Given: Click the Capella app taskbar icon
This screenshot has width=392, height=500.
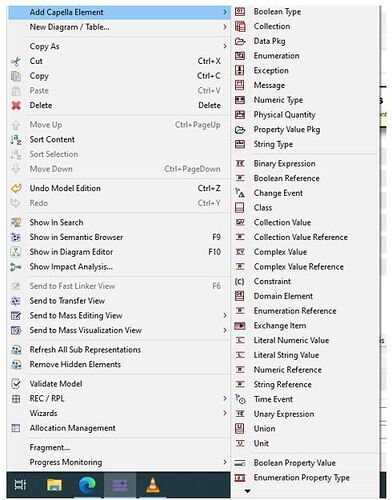Looking at the screenshot, I should pos(120,485).
